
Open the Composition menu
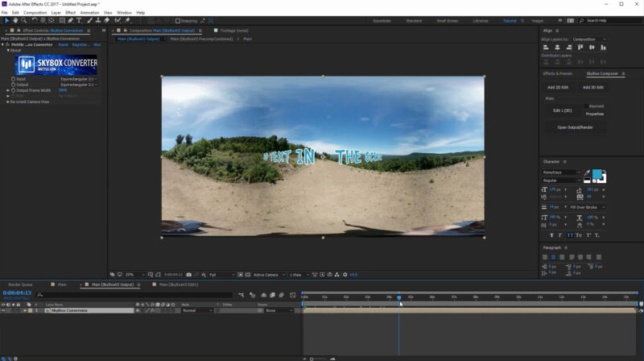click(x=35, y=13)
